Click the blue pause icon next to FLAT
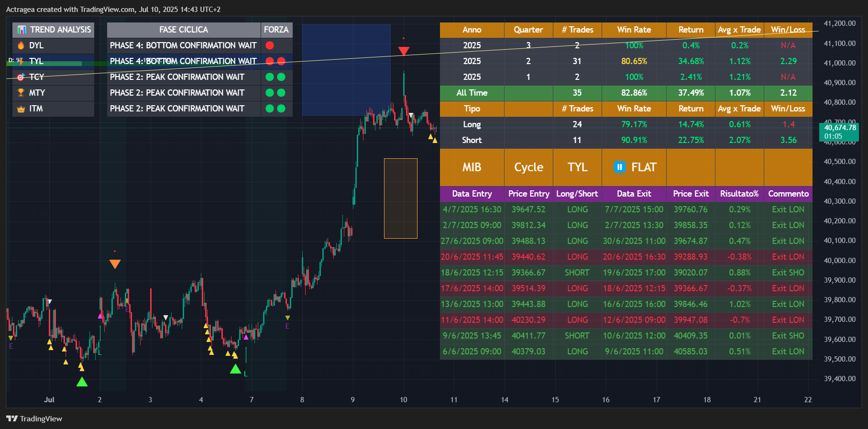The width and height of the screenshot is (868, 429). (619, 167)
